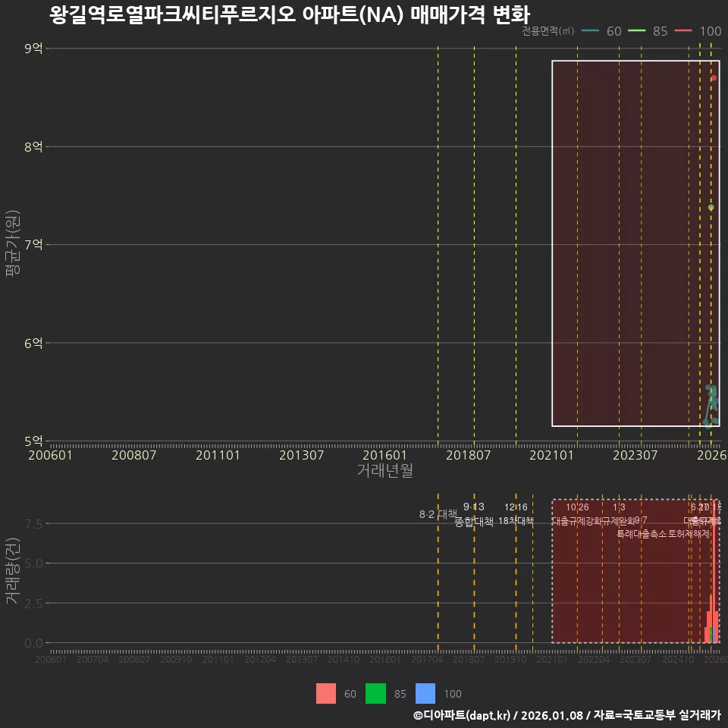Select the green 85 legend swatch below volume chart
Screen dimensions: 728x728
pyautogui.click(x=376, y=693)
